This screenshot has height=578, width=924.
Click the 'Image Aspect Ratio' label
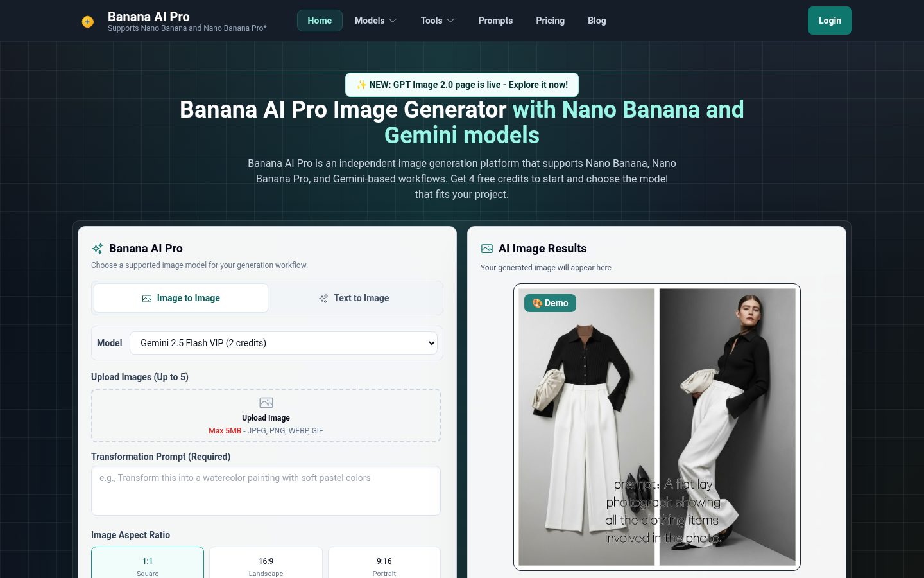130,535
